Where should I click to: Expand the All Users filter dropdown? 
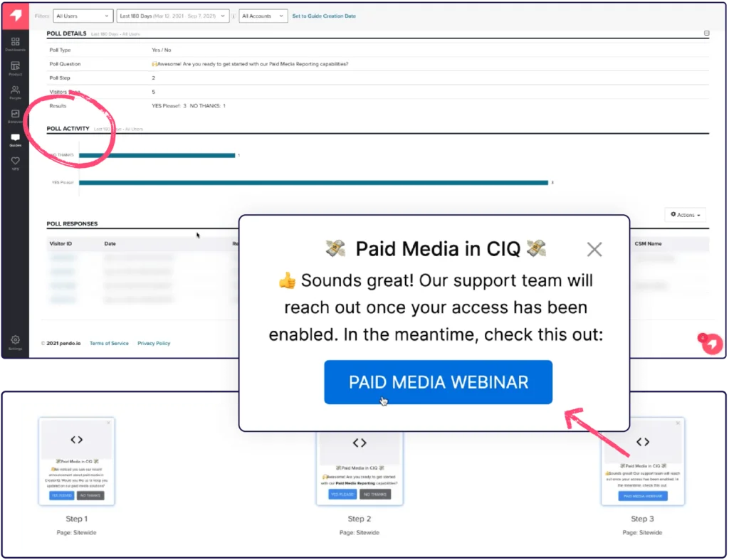(x=83, y=16)
